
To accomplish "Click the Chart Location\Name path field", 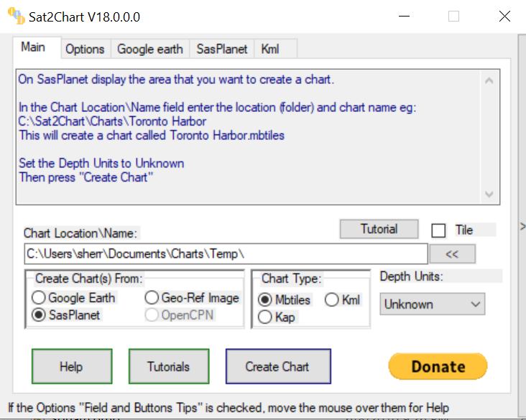I will coord(226,254).
